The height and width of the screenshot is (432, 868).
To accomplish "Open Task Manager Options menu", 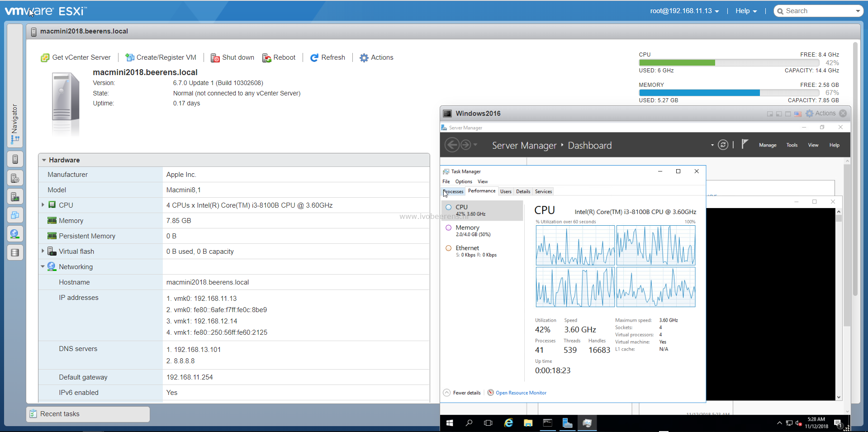I will pos(464,181).
